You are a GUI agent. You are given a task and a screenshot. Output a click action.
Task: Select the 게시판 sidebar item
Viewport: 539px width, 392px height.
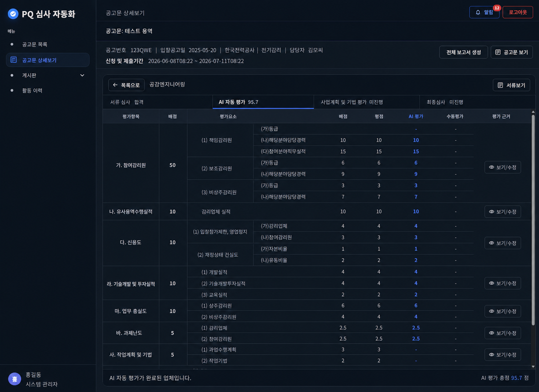coord(48,75)
